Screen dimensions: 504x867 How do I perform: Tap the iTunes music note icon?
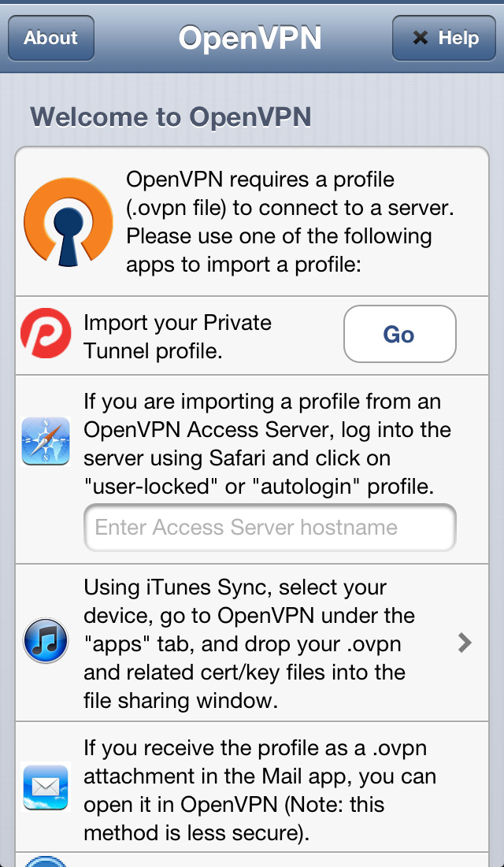pyautogui.click(x=46, y=642)
